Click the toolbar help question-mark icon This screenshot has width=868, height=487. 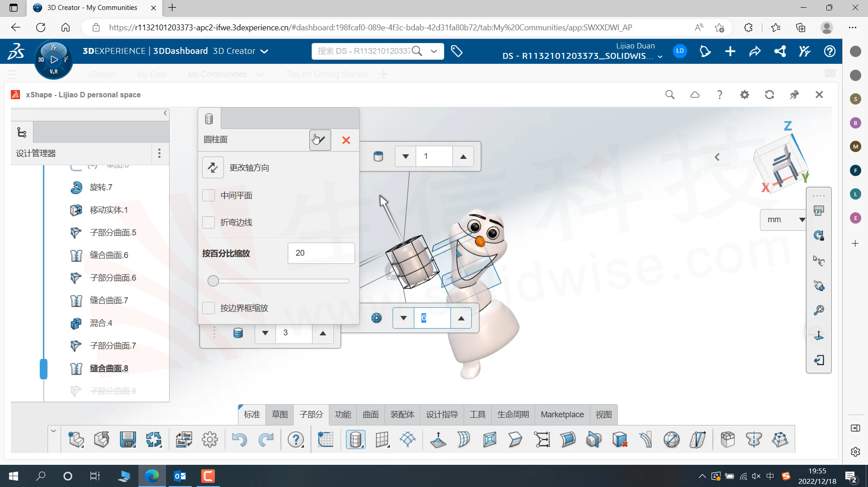point(296,439)
